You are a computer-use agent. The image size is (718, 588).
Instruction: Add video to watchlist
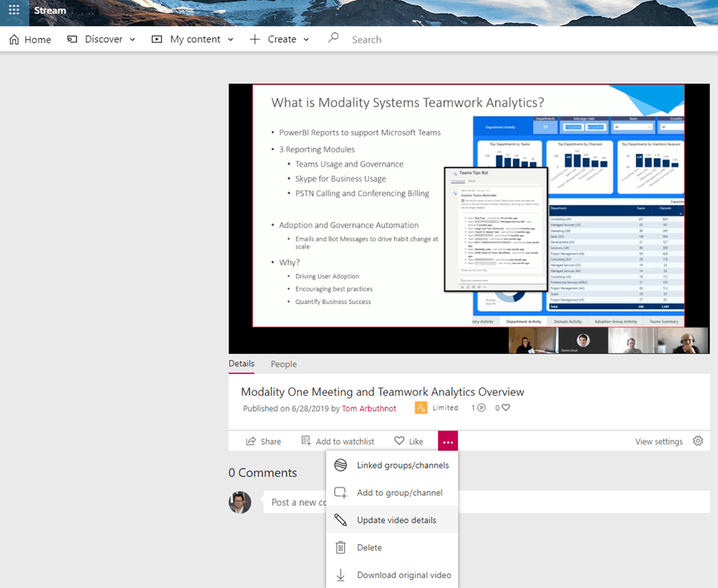click(338, 441)
